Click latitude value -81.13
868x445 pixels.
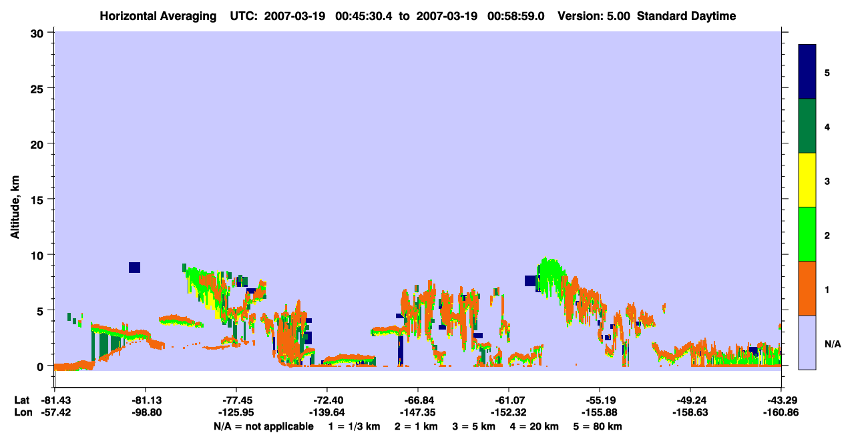tap(145, 400)
